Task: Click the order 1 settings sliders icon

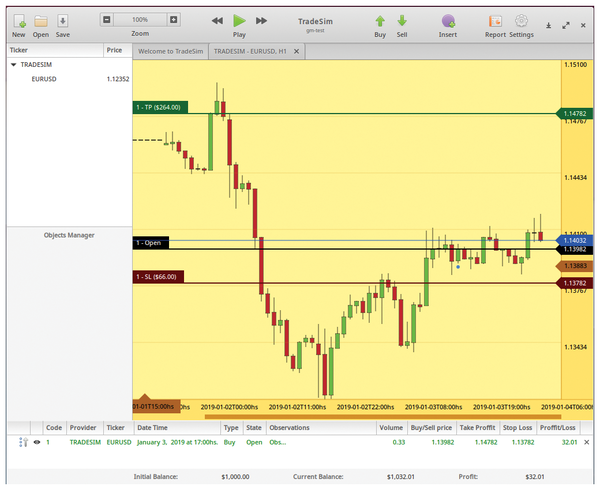Action: tap(23, 443)
